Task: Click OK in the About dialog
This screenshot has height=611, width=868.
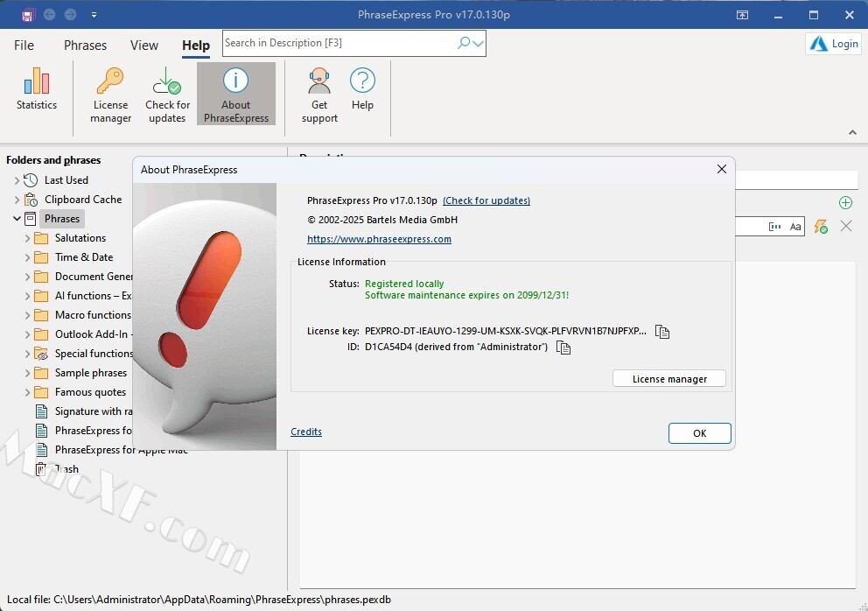Action: click(700, 433)
